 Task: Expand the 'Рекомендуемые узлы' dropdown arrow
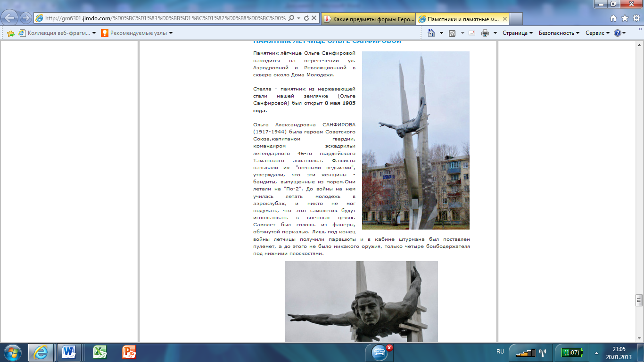pyautogui.click(x=171, y=33)
